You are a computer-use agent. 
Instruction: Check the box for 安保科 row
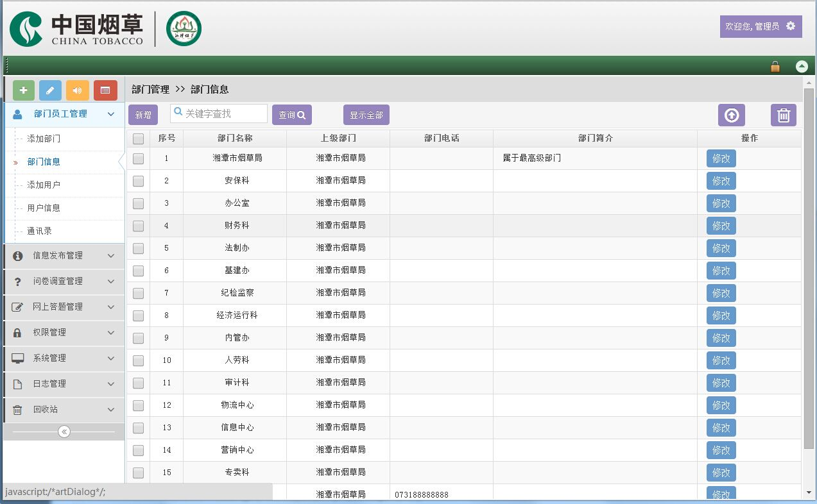138,181
